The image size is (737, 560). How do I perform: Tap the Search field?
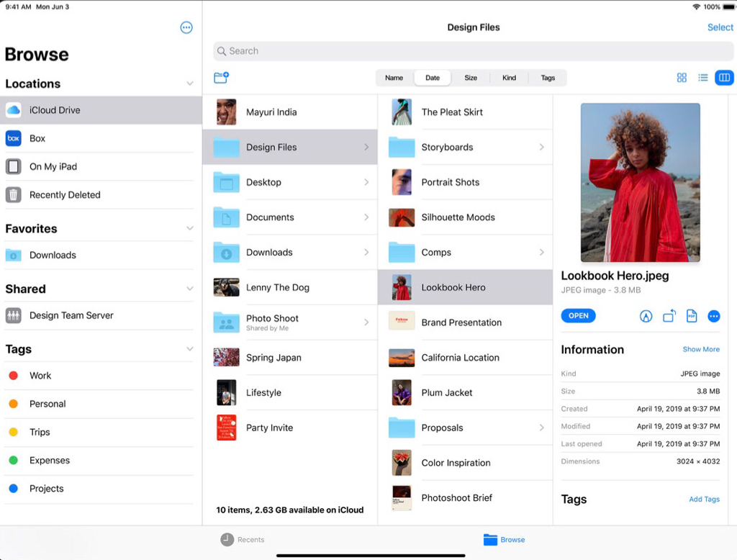click(474, 51)
